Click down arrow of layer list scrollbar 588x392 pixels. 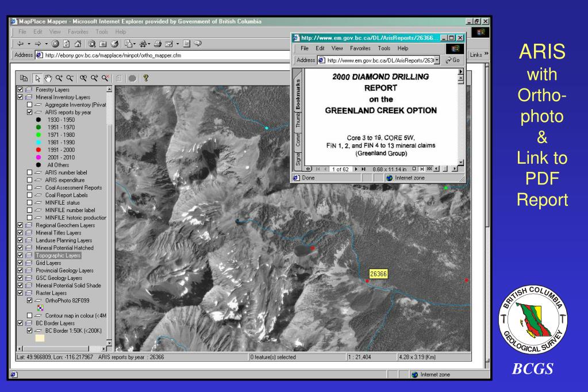(109, 343)
